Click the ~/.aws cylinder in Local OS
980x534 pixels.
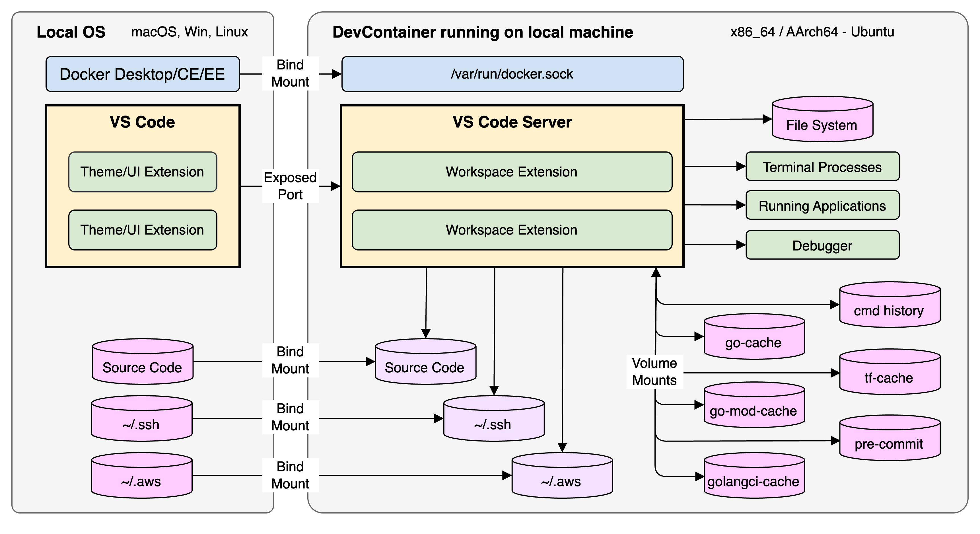point(142,475)
